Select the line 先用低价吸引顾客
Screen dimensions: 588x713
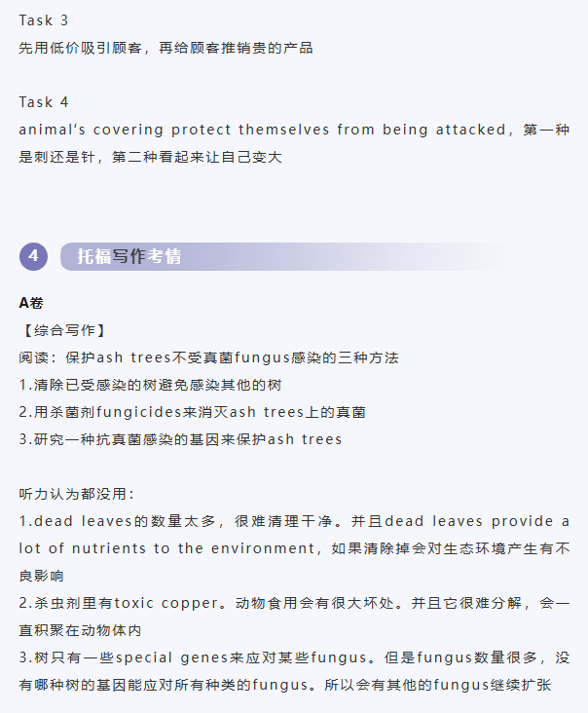pyautogui.click(x=165, y=47)
